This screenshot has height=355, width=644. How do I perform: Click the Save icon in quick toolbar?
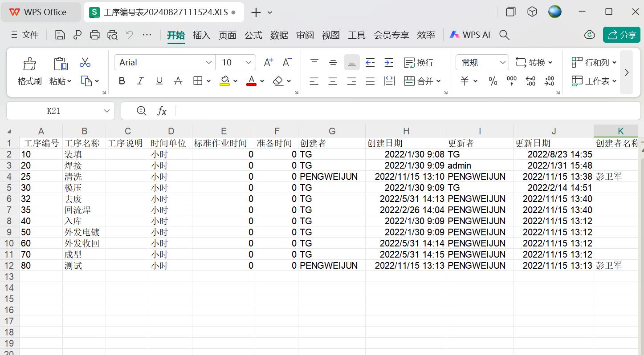click(x=60, y=35)
